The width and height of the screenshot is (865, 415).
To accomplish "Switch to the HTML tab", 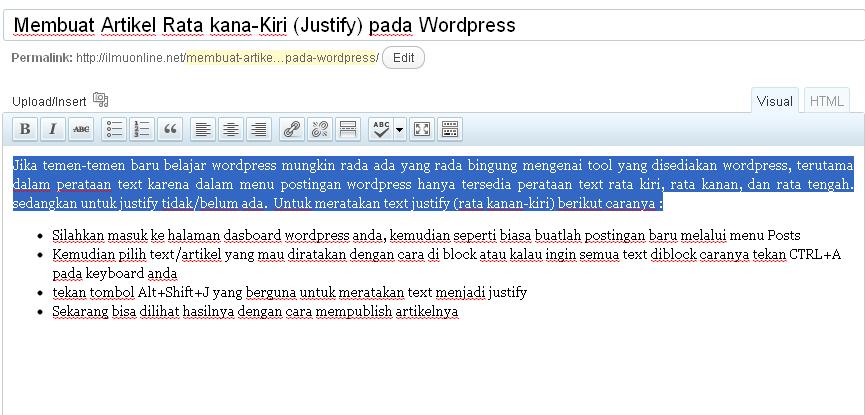I will point(826,101).
